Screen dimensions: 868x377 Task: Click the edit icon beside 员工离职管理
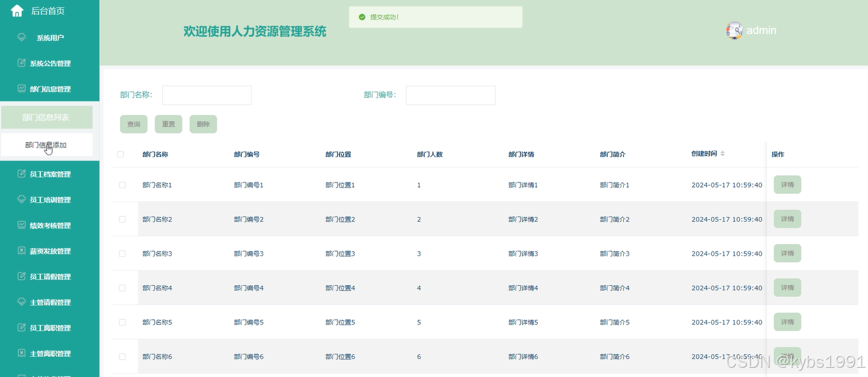pos(21,327)
